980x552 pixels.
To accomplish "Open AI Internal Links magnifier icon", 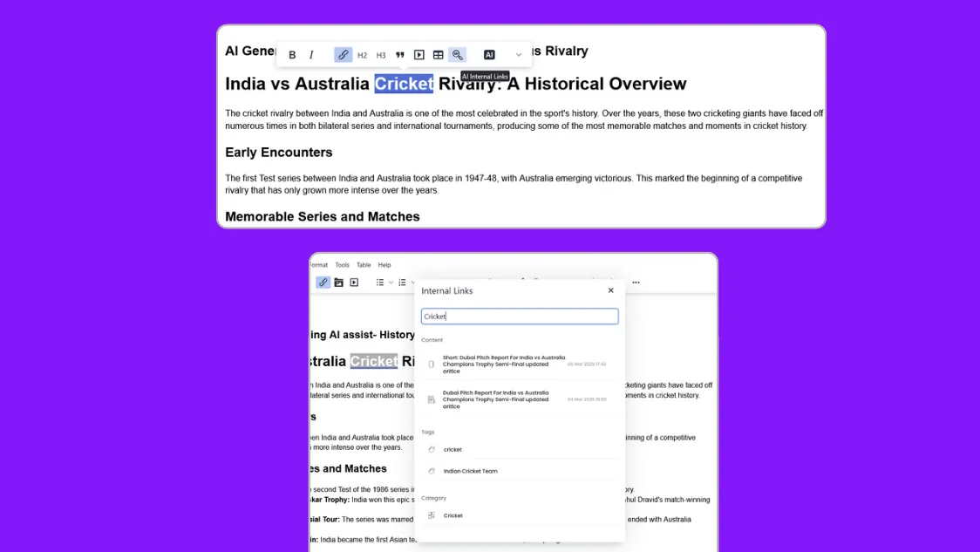I will tap(458, 55).
